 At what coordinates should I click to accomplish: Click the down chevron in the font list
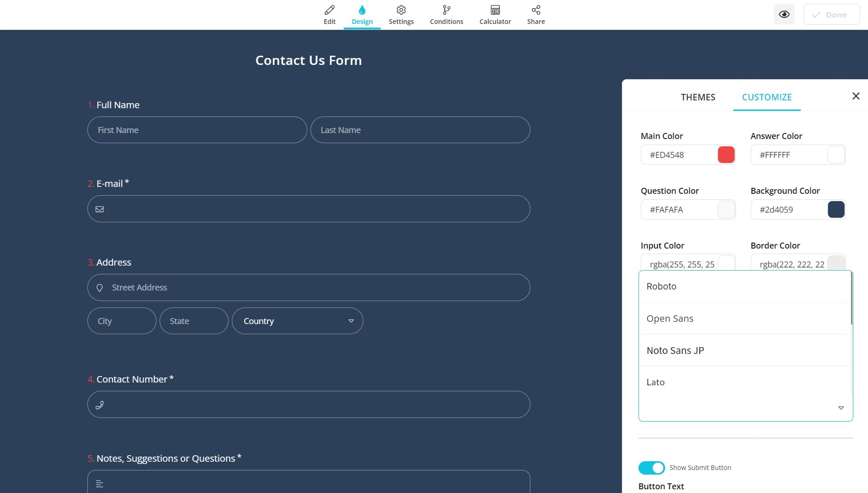(x=841, y=408)
